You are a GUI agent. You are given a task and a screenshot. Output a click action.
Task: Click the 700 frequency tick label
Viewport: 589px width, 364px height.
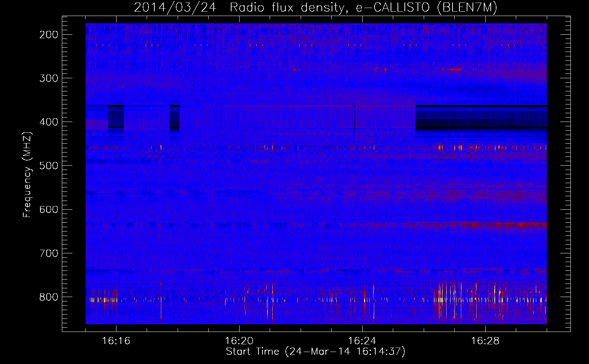click(49, 253)
